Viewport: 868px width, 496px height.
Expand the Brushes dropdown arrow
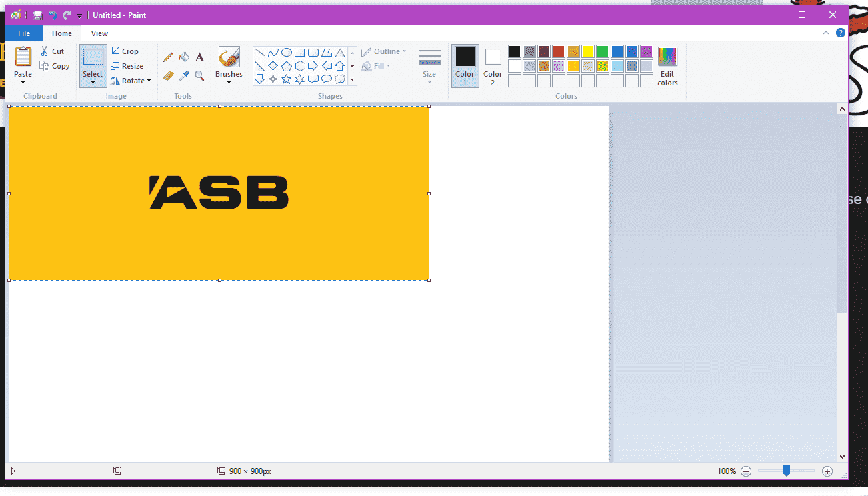point(229,82)
